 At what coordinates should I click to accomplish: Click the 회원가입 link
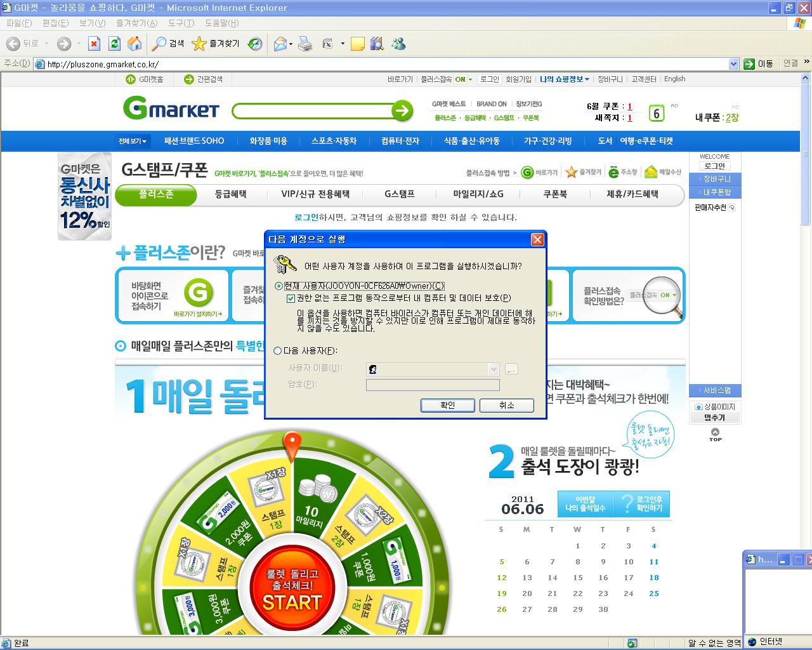click(x=518, y=79)
